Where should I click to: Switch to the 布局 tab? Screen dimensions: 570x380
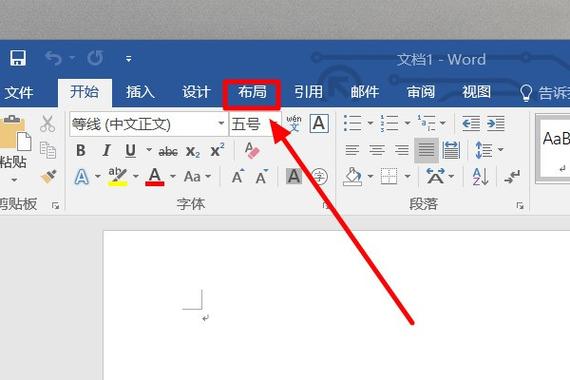coord(252,92)
